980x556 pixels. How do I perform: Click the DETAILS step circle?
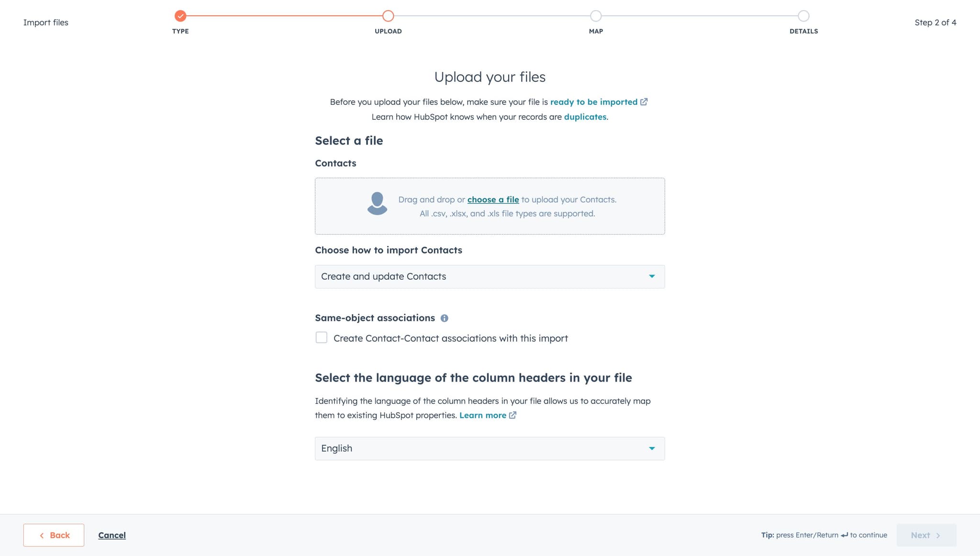click(x=803, y=15)
